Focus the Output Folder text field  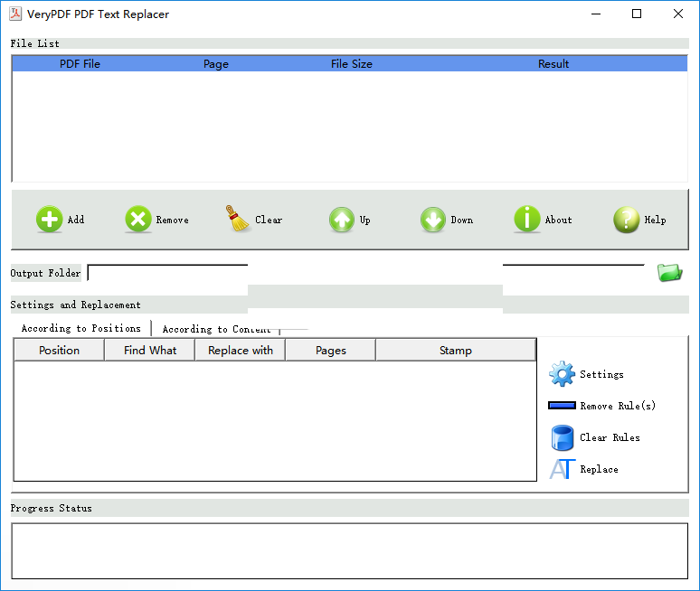pos(365,273)
